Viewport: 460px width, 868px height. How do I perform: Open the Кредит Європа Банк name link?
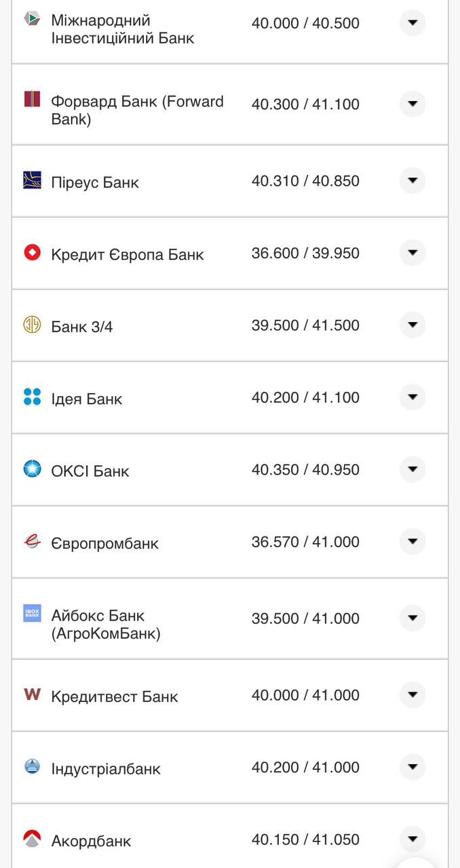coord(128,255)
